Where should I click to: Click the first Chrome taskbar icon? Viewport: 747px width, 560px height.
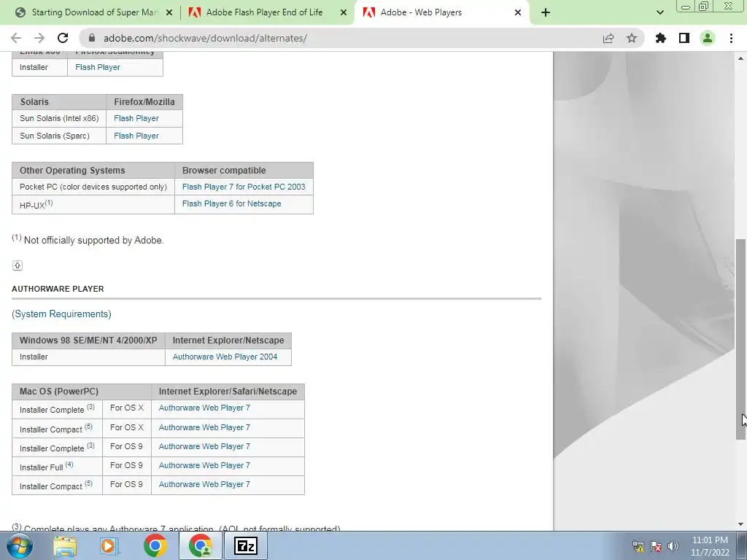155,545
